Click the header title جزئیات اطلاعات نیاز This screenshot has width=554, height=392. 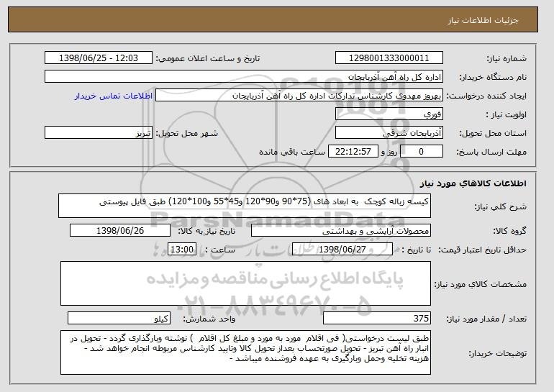point(483,20)
